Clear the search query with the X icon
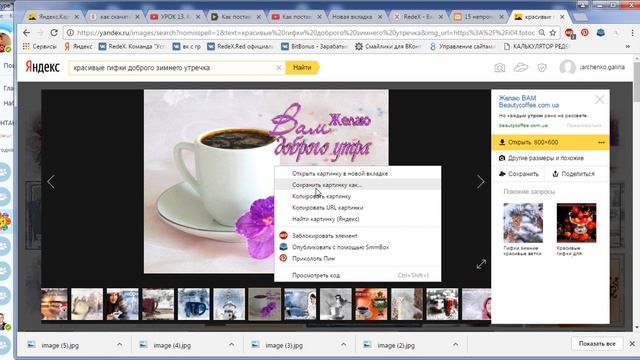 (279, 68)
